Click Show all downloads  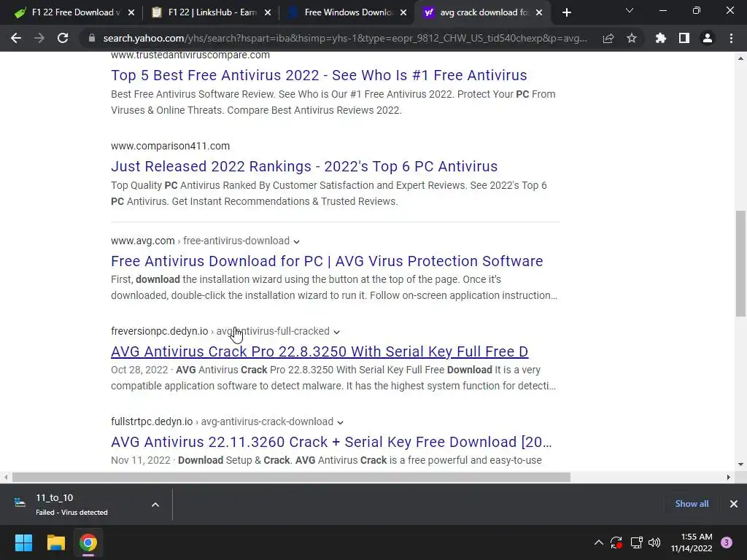pyautogui.click(x=692, y=504)
